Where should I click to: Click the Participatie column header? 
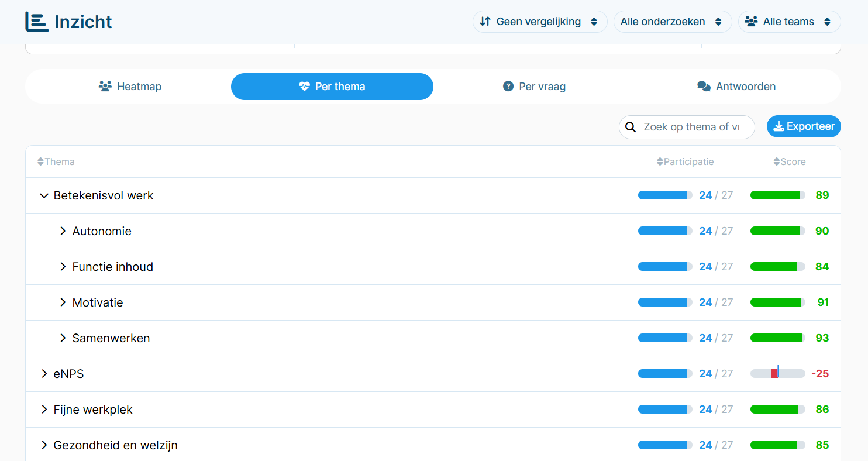coord(686,162)
